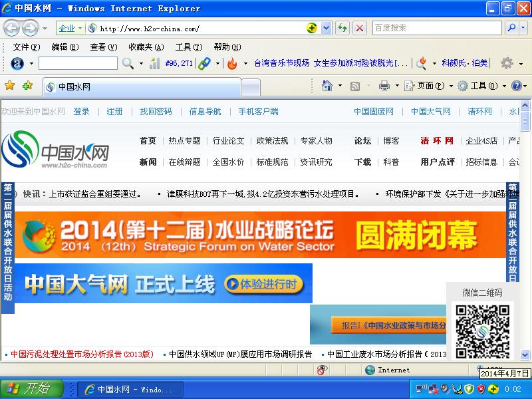Open the 帮助(H) menu
Viewport: 532px width, 399px height.
pos(227,47)
